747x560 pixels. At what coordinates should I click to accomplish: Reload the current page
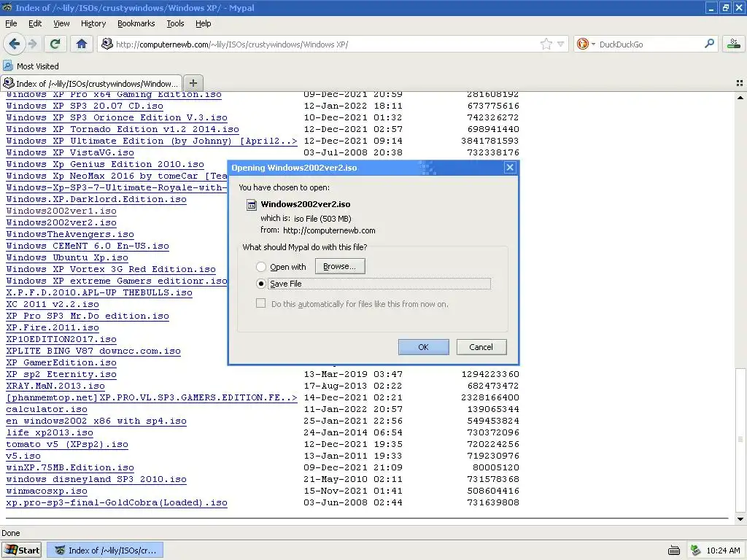[x=55, y=44]
